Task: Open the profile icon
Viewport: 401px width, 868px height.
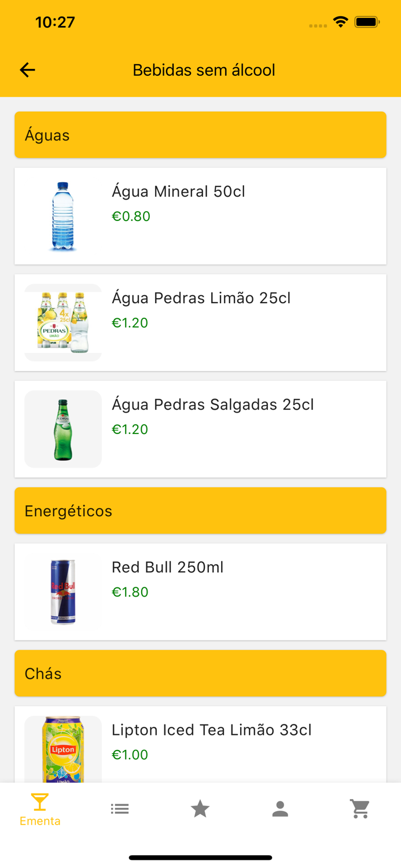Action: tap(280, 808)
